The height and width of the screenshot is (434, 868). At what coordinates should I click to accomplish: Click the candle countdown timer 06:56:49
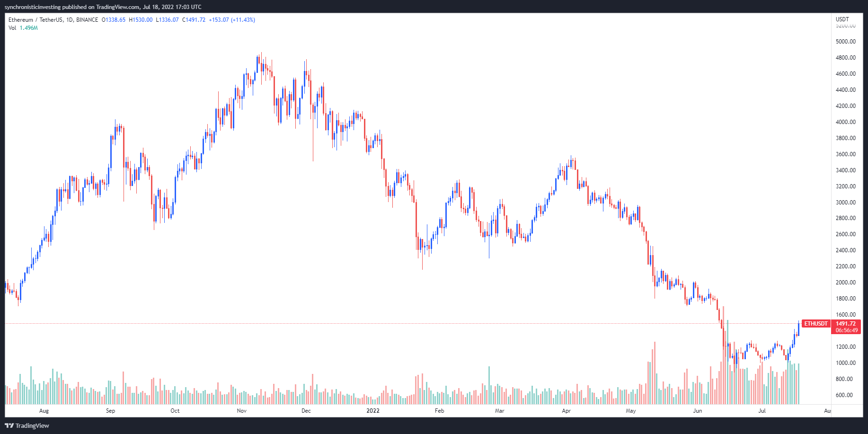[846, 330]
